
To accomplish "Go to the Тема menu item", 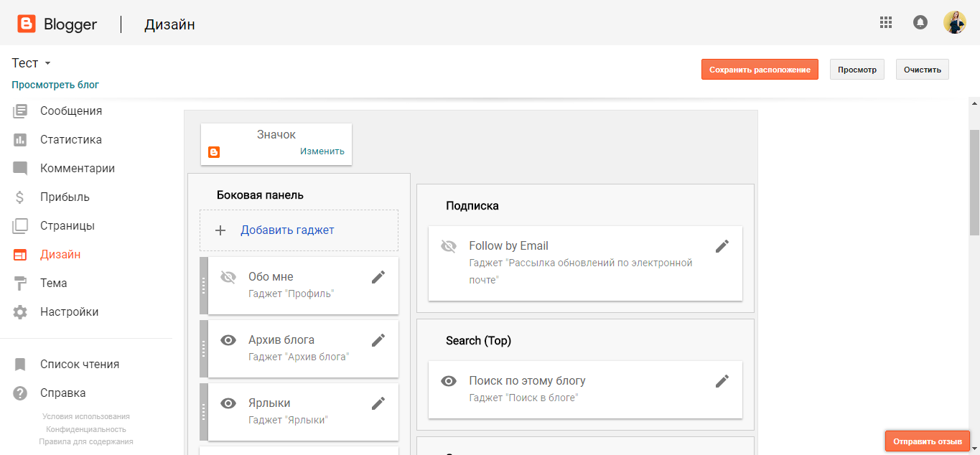I will point(53,283).
